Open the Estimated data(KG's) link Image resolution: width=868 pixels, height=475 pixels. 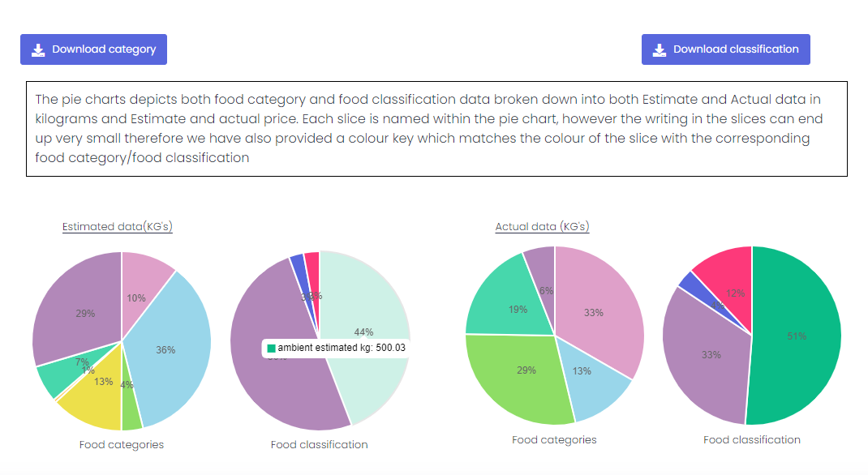coord(118,227)
